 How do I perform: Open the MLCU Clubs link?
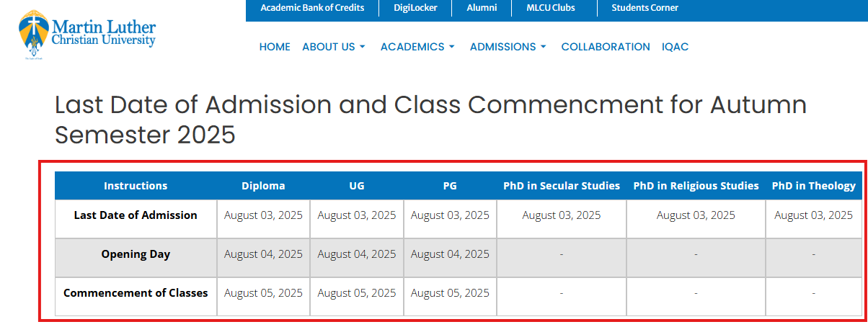click(x=551, y=8)
